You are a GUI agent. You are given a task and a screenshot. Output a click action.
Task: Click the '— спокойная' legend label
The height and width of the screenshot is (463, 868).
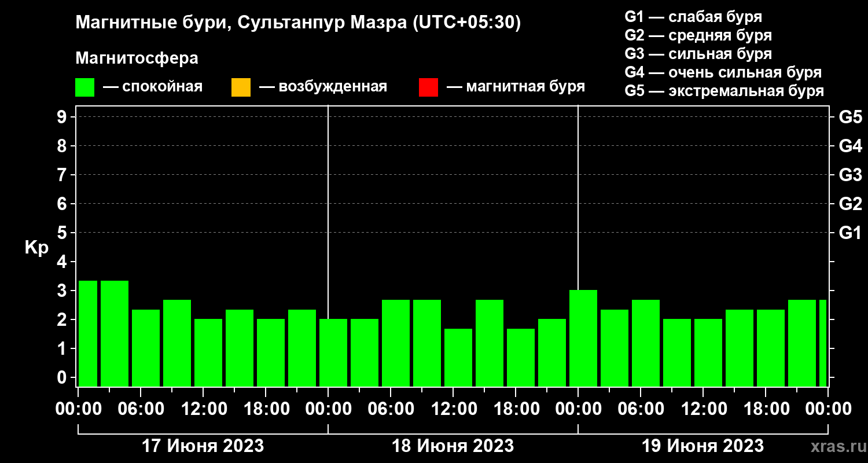coord(153,87)
